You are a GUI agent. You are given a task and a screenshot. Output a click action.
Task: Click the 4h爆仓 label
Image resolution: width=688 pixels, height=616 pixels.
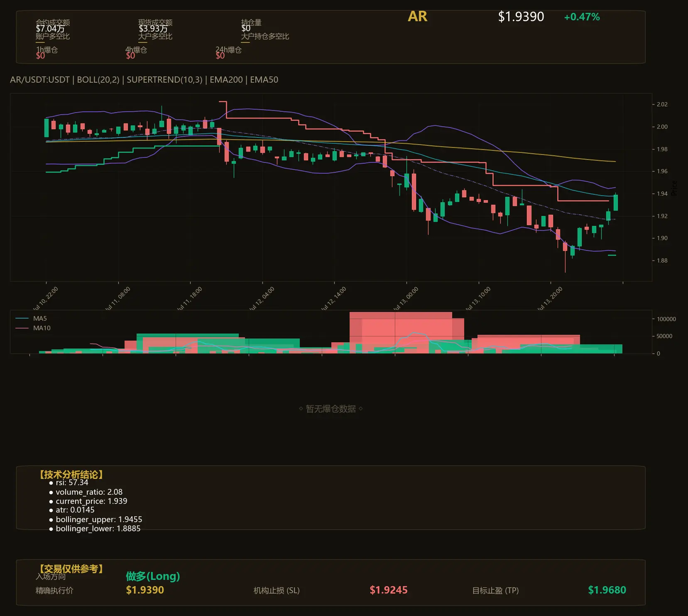pos(136,50)
